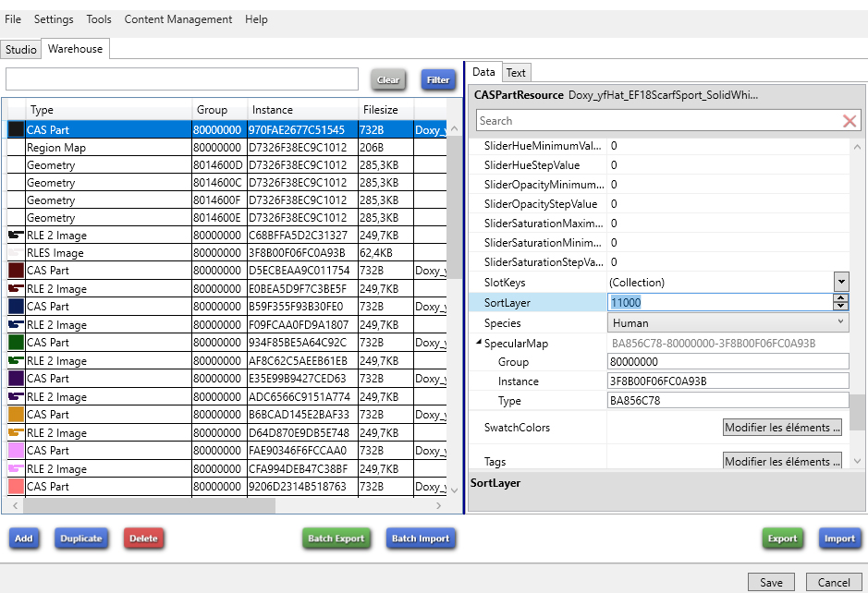Open the File menu
868x593 pixels.
[x=13, y=19]
